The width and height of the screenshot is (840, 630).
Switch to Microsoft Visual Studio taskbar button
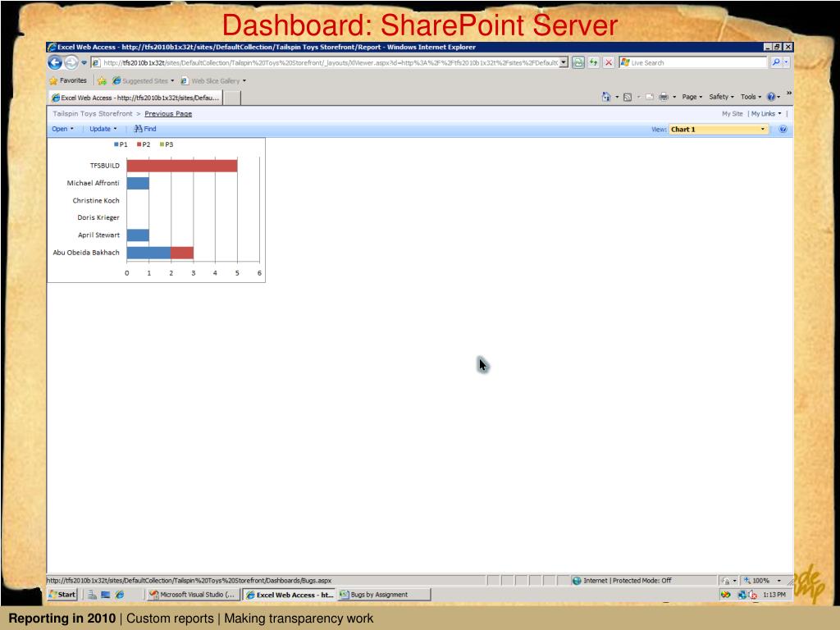pyautogui.click(x=192, y=595)
